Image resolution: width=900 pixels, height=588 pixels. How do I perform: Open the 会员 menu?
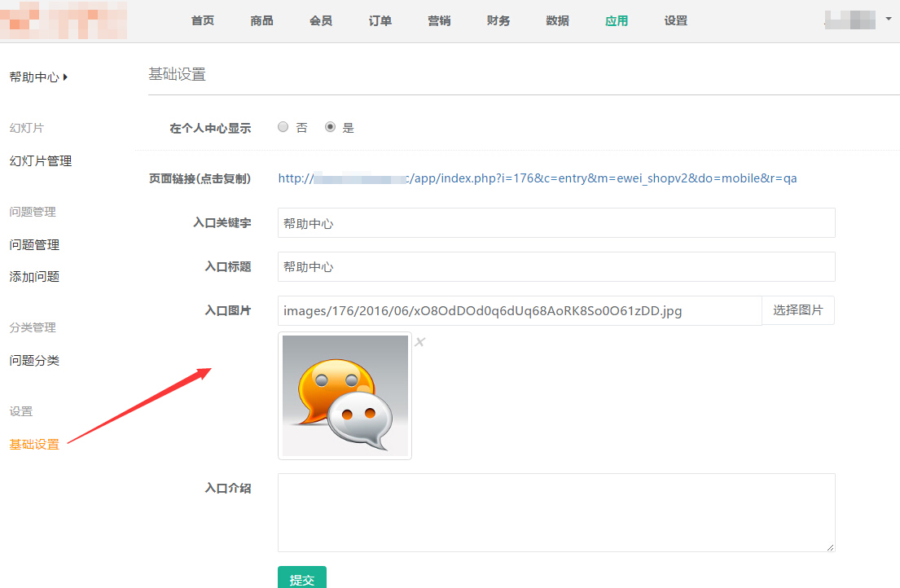[321, 21]
